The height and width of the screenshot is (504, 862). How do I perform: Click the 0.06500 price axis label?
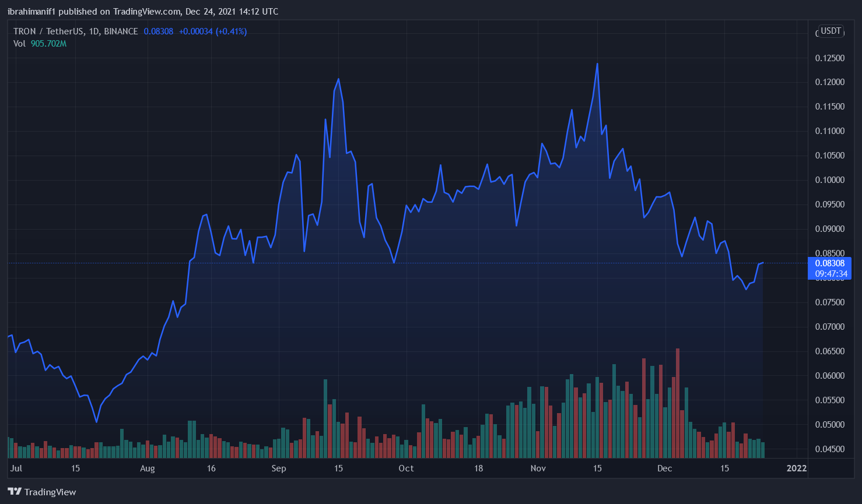coord(829,351)
